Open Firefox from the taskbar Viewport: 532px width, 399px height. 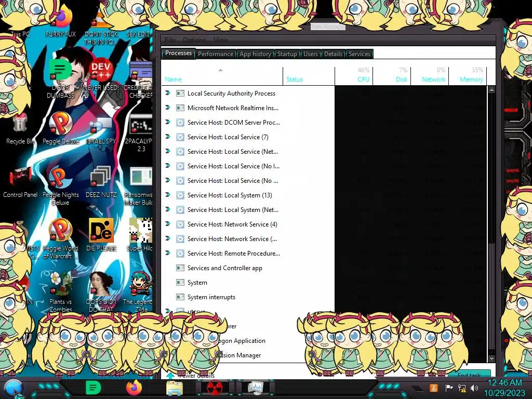tap(134, 388)
